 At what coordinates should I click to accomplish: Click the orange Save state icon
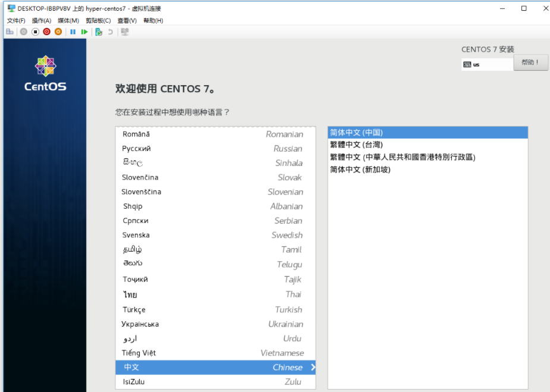[x=58, y=32]
